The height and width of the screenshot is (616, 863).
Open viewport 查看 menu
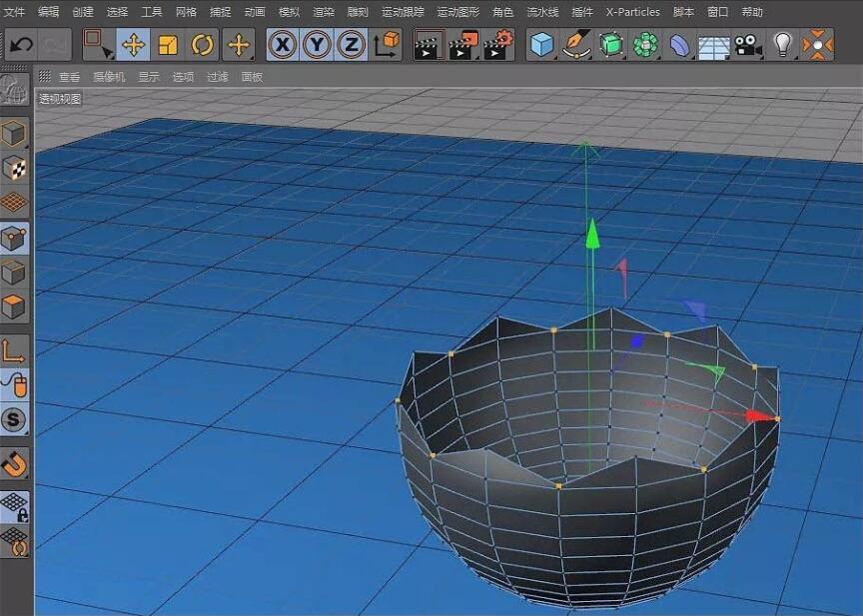pyautogui.click(x=69, y=77)
